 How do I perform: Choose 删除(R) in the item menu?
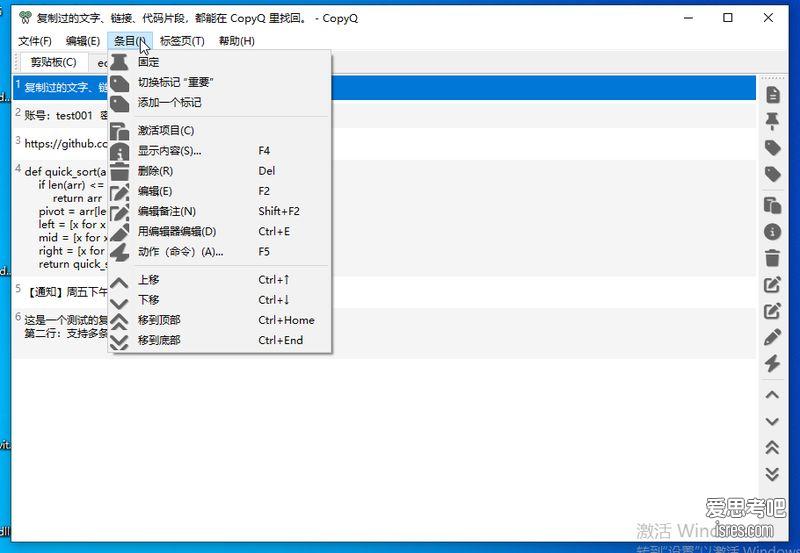coord(220,171)
